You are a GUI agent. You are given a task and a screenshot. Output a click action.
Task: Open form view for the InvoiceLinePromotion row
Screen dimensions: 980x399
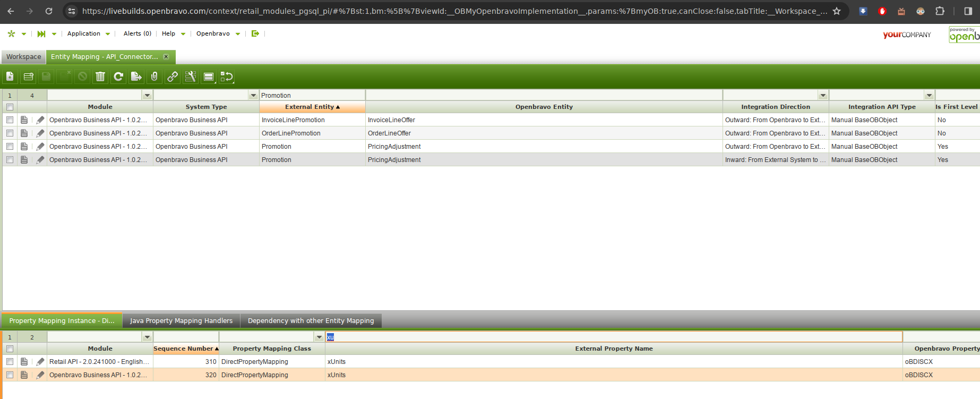[24, 120]
